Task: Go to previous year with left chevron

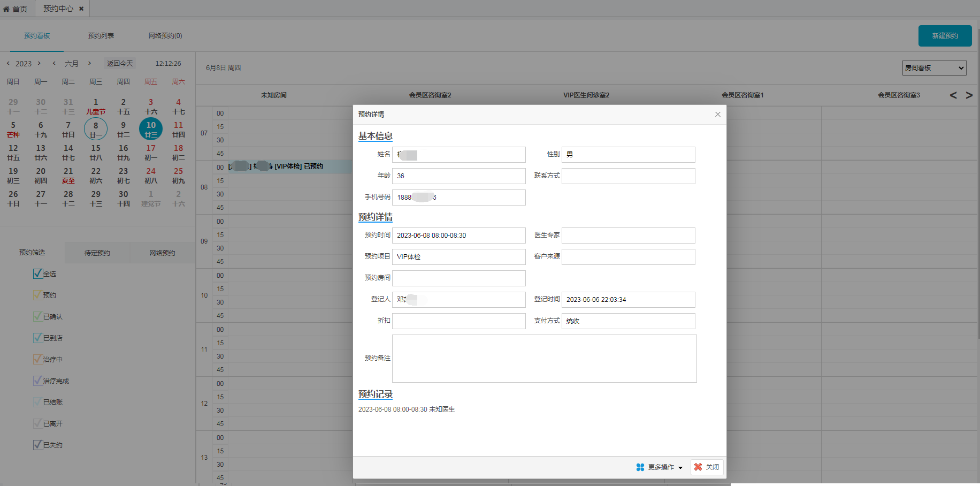Action: (x=8, y=63)
